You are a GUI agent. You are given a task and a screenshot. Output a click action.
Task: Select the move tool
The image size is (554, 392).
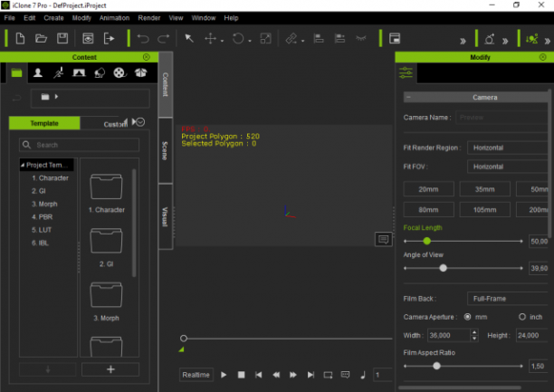click(x=211, y=38)
